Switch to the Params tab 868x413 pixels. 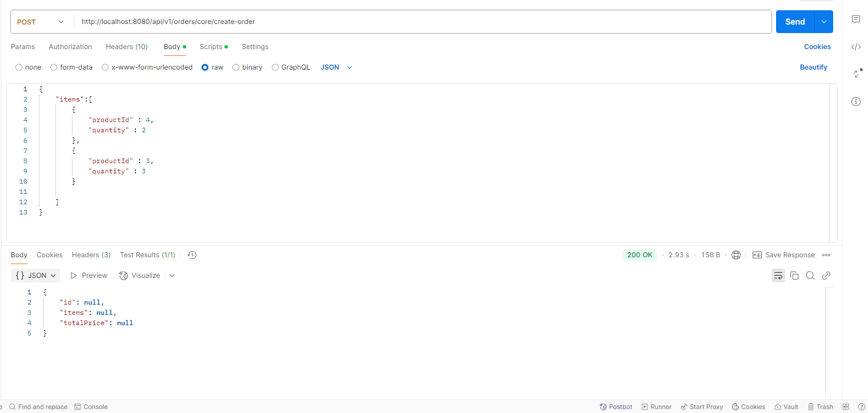tap(23, 47)
